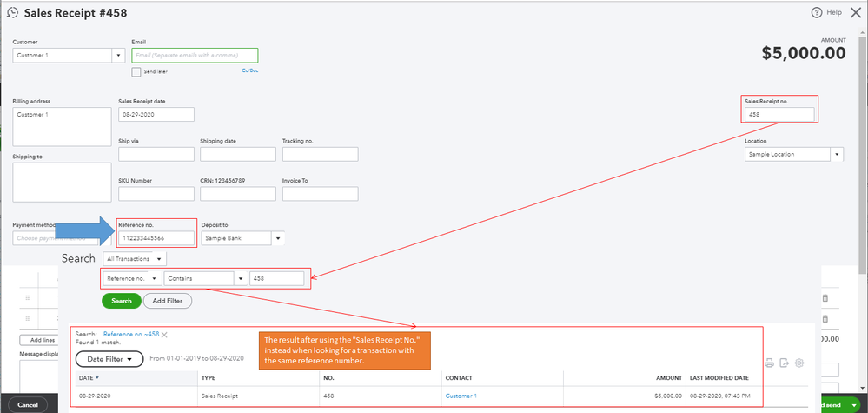Open the settings gear above results table
This screenshot has height=413, width=868.
pyautogui.click(x=798, y=363)
